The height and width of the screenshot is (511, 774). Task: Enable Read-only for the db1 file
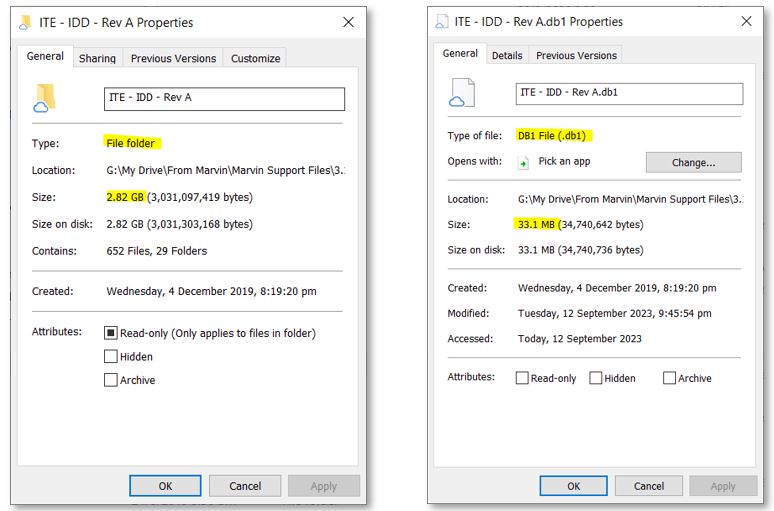522,378
